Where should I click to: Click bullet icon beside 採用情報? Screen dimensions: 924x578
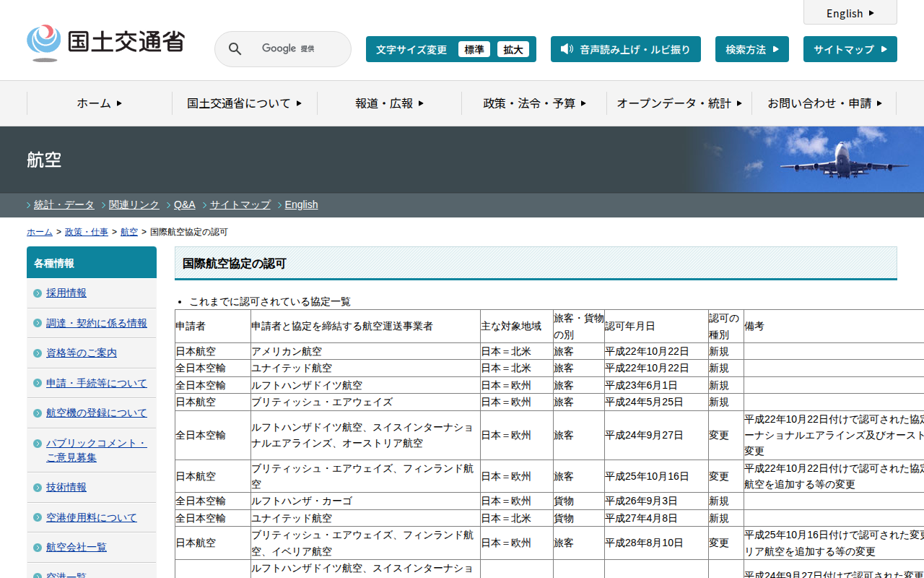(x=38, y=293)
